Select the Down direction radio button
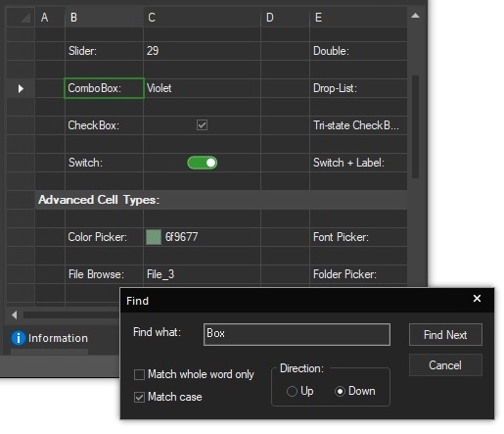504x434 pixels. [340, 391]
